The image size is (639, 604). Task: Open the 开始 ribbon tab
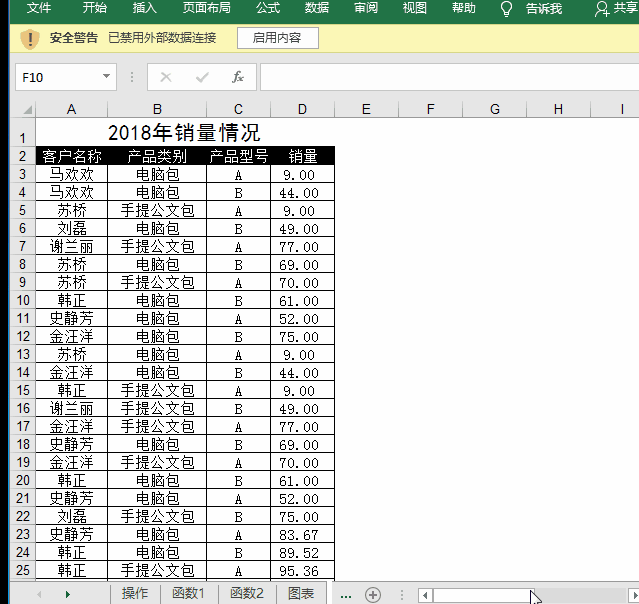click(95, 8)
